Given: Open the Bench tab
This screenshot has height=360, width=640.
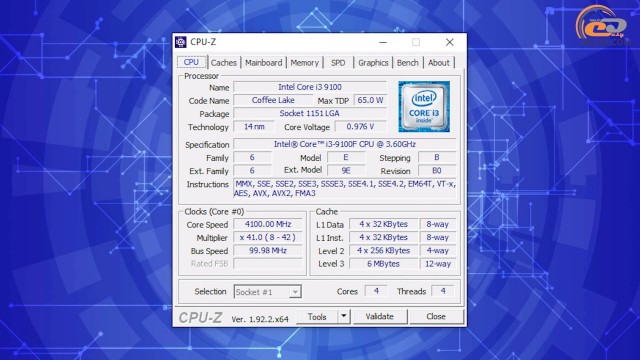Looking at the screenshot, I should (x=408, y=63).
